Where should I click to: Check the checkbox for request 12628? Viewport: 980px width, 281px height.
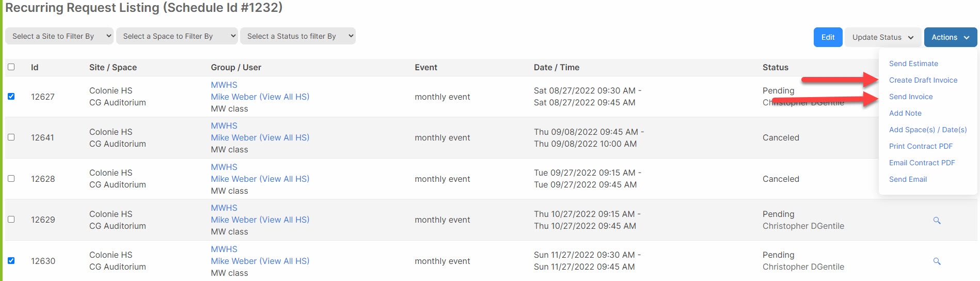(x=11, y=179)
